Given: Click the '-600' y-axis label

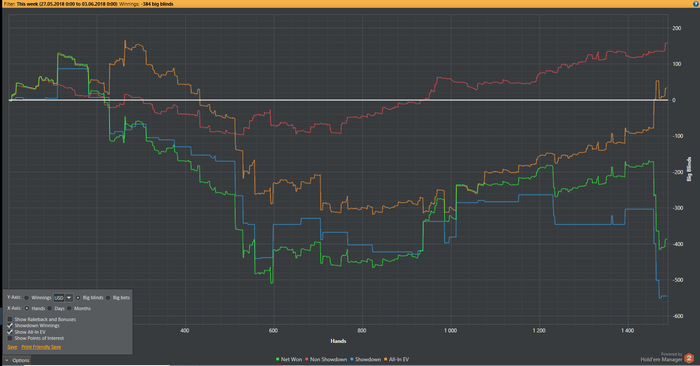Looking at the screenshot, I should 677,316.
